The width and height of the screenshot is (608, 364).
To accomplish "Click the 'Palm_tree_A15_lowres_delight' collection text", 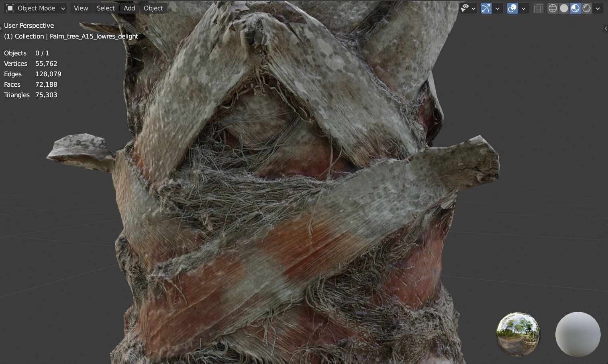I will pyautogui.click(x=94, y=36).
